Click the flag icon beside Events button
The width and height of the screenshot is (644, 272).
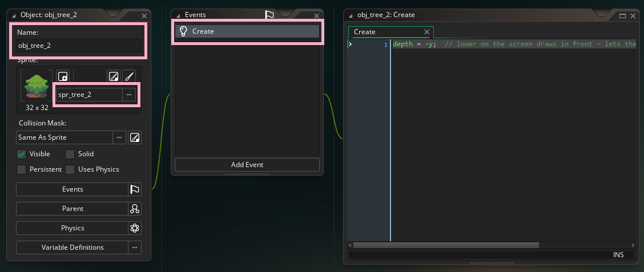click(x=135, y=189)
